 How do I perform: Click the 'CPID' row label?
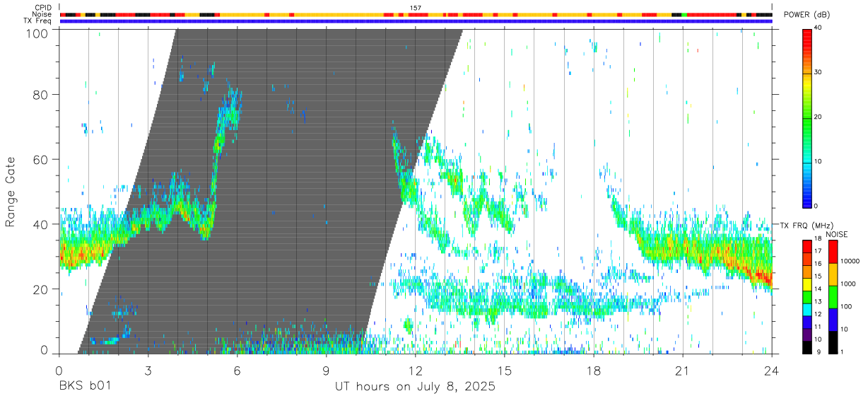tap(42, 8)
